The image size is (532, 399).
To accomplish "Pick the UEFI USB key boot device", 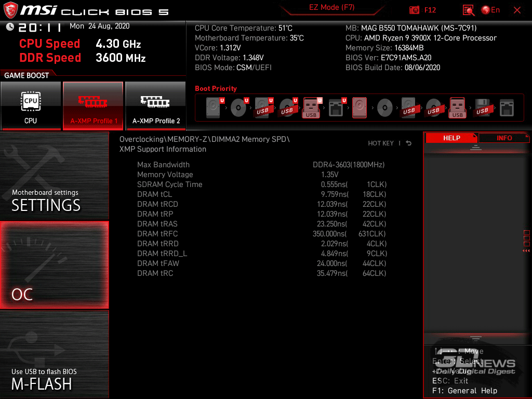I will (312, 108).
